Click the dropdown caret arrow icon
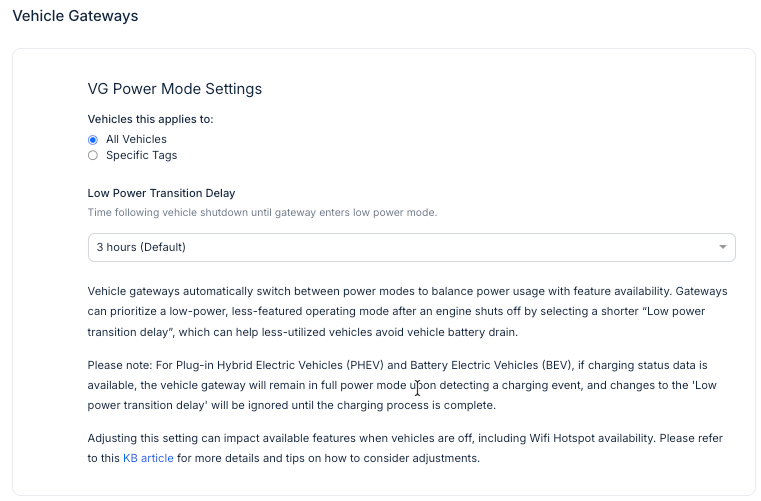761x501 pixels. pos(723,247)
